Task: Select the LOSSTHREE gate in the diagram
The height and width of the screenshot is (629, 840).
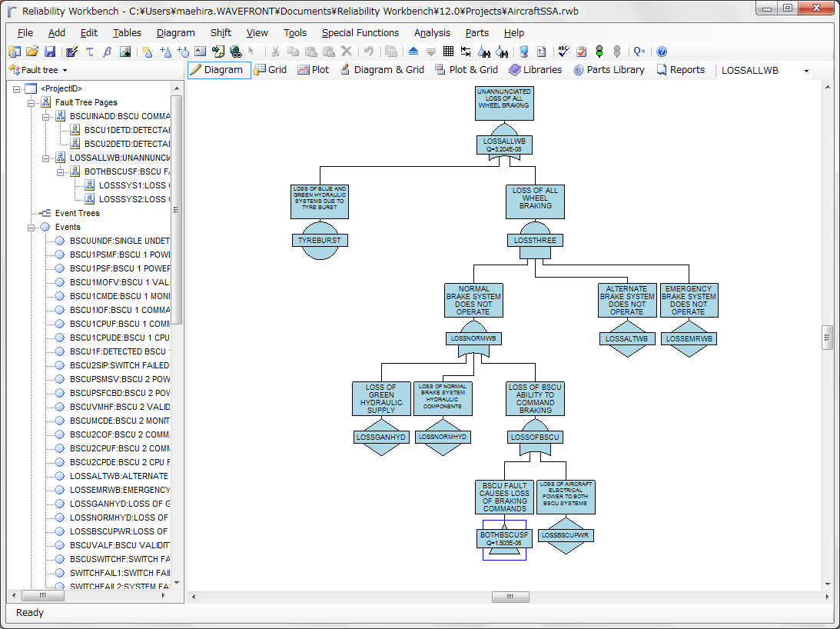Action: [x=535, y=240]
